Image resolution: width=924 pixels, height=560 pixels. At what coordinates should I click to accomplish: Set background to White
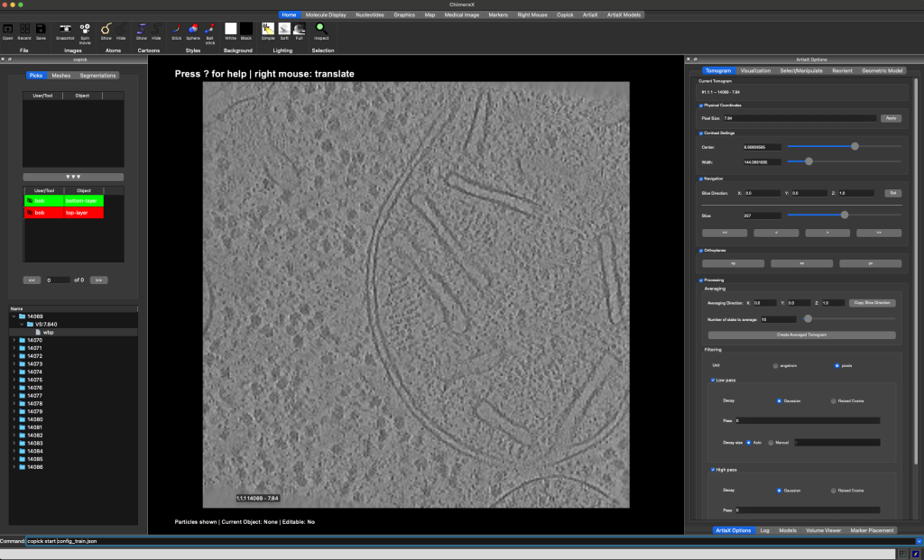[x=230, y=32]
